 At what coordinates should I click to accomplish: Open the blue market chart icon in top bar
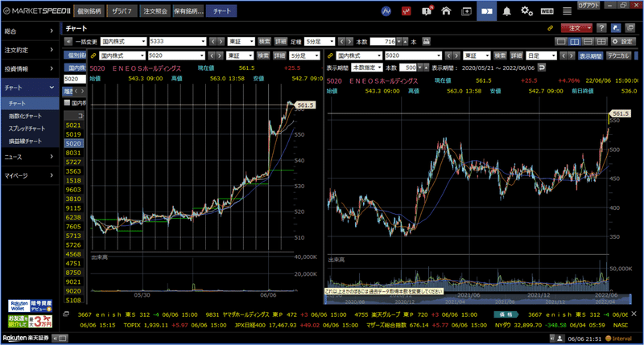click(x=386, y=11)
